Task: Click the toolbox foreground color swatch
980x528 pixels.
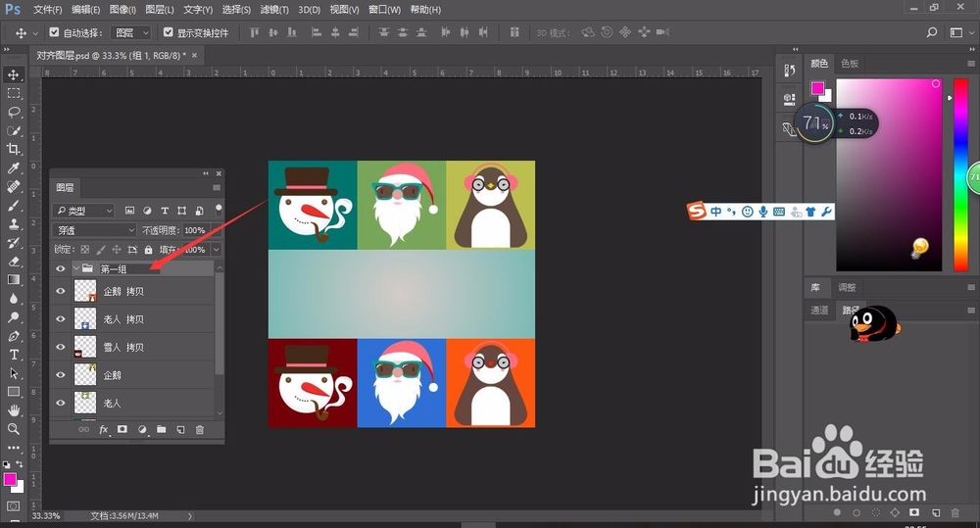Action: coord(10,479)
